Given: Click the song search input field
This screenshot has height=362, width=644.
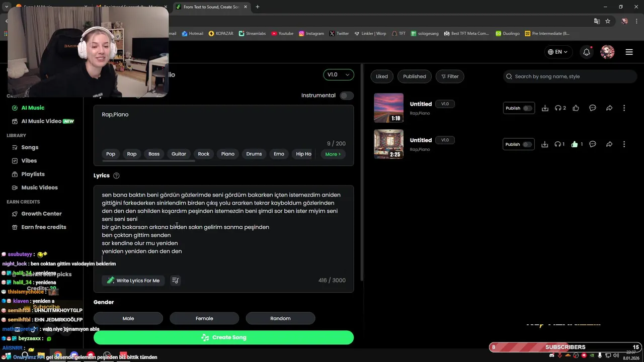Looking at the screenshot, I should (570, 76).
